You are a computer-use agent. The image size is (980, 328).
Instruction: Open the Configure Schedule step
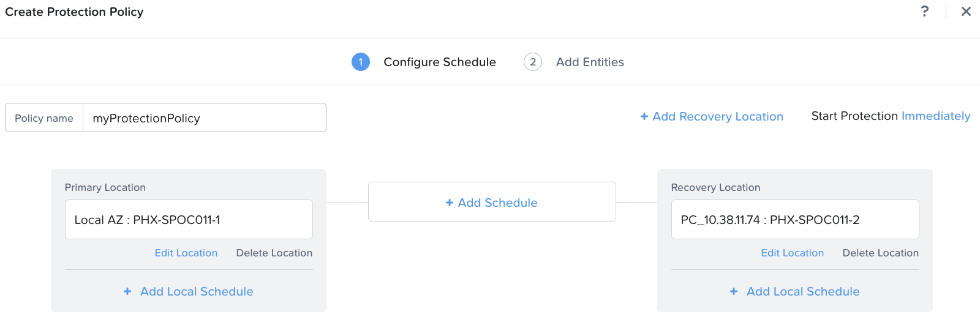[x=439, y=62]
